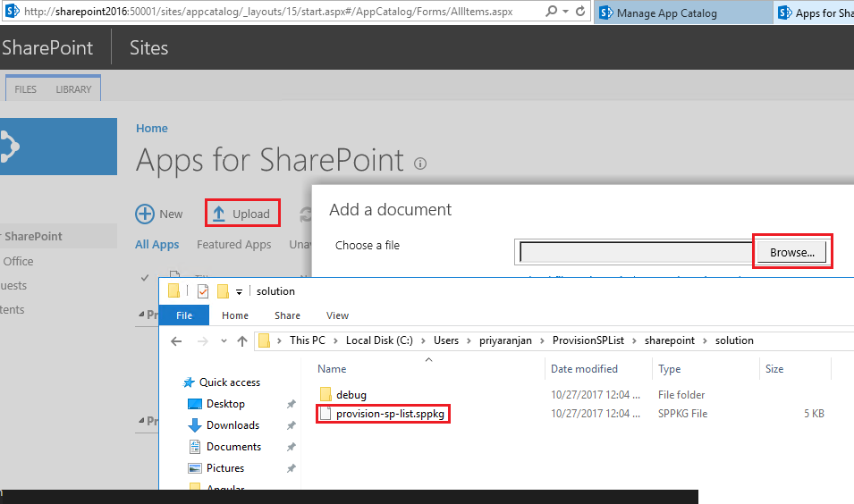Screen dimensions: 854x504
Task: Sort files by the Type column header
Action: pyautogui.click(x=670, y=368)
